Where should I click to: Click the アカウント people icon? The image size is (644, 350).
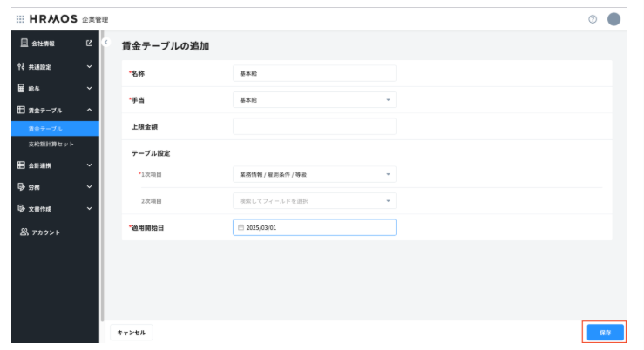pos(24,232)
